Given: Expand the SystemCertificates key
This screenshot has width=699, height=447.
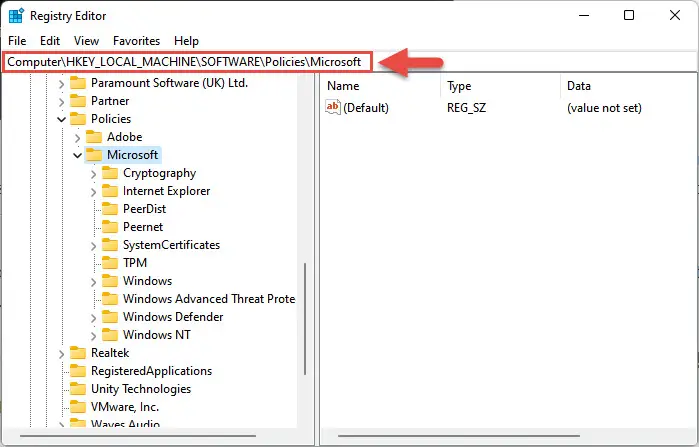Looking at the screenshot, I should click(x=93, y=246).
